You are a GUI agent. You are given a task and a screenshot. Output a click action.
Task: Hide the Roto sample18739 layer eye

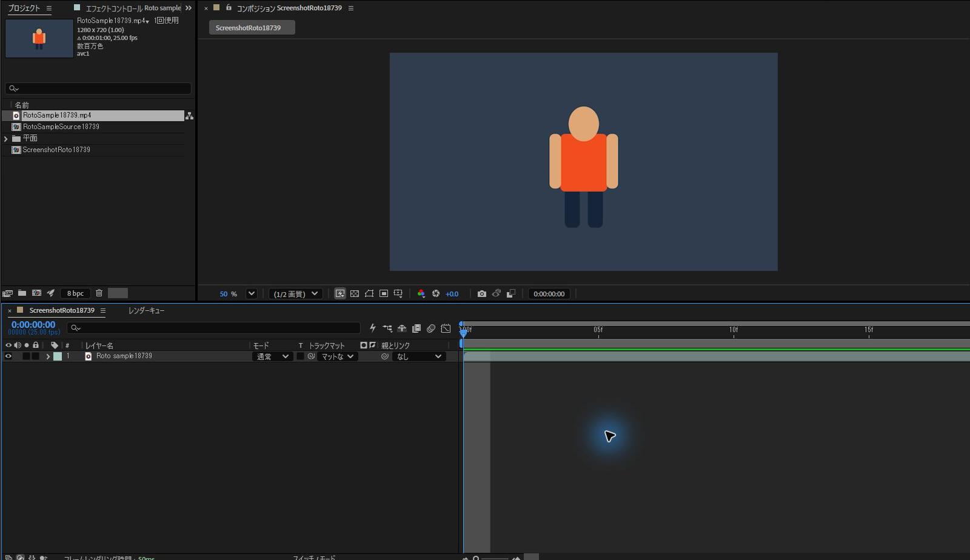[x=8, y=356]
